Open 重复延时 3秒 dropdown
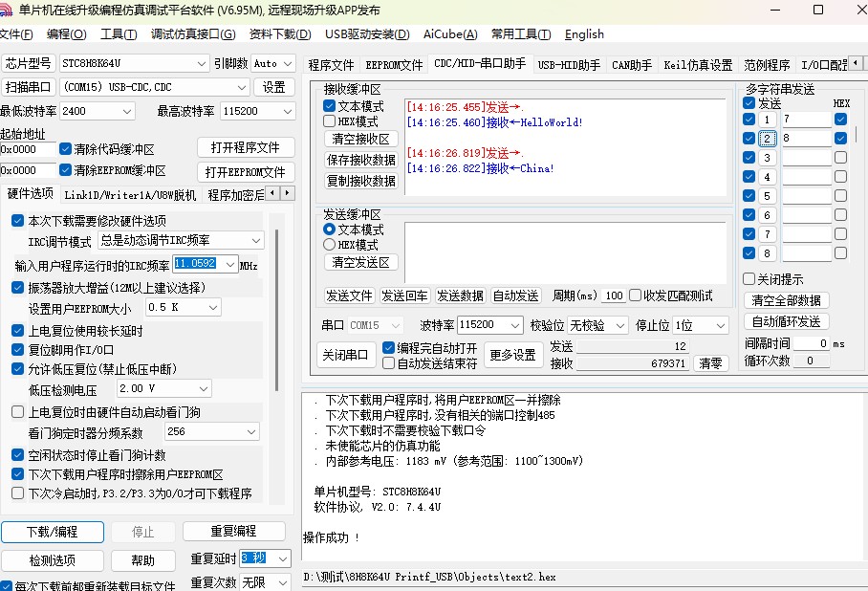This screenshot has height=591, width=868. 283,558
